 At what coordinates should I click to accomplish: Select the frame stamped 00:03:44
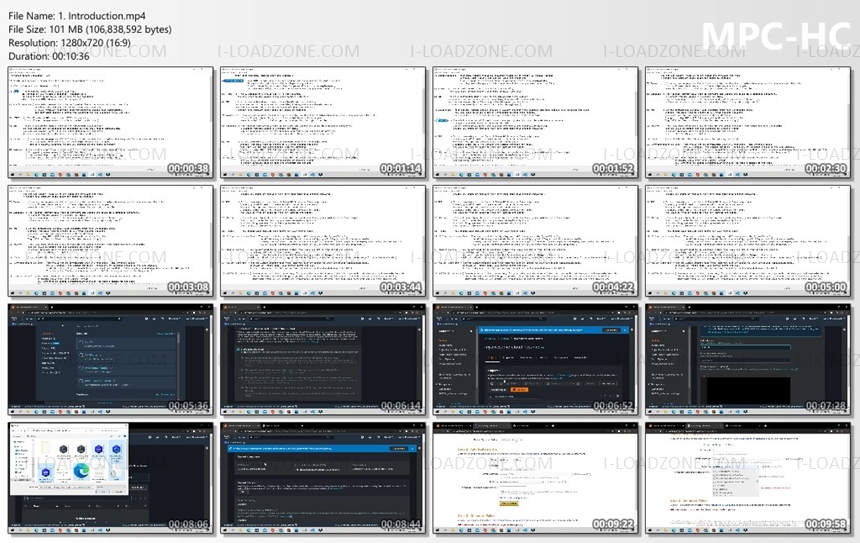[323, 241]
